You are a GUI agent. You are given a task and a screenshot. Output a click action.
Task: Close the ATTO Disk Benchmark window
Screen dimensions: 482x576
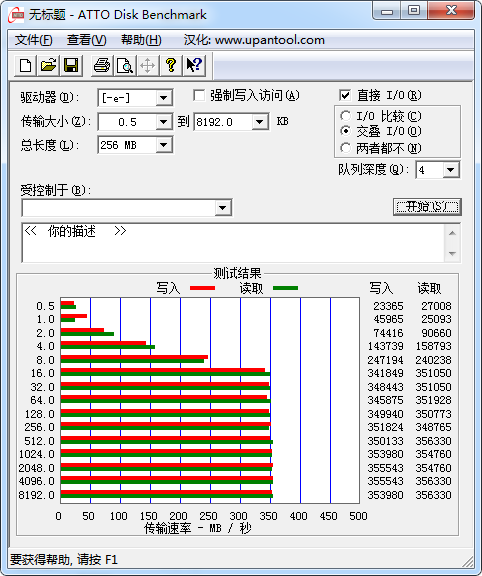pos(452,11)
